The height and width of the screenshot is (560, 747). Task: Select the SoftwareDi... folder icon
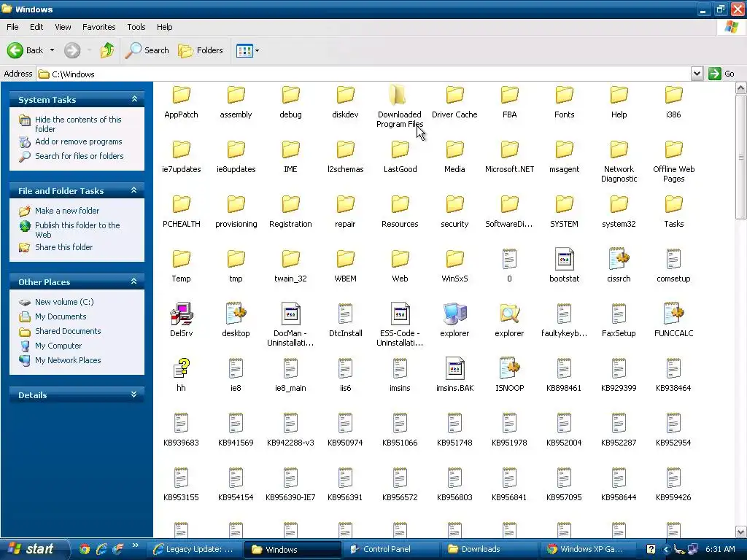pyautogui.click(x=509, y=204)
